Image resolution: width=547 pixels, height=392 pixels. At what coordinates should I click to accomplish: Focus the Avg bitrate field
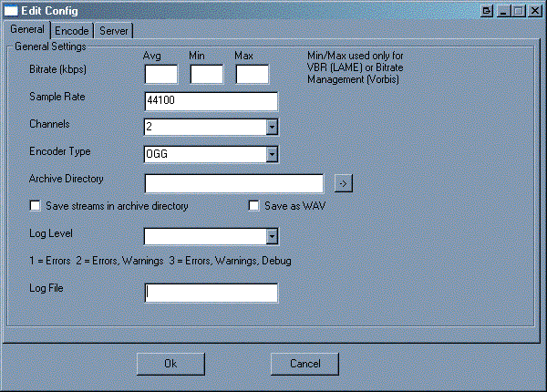click(x=160, y=74)
